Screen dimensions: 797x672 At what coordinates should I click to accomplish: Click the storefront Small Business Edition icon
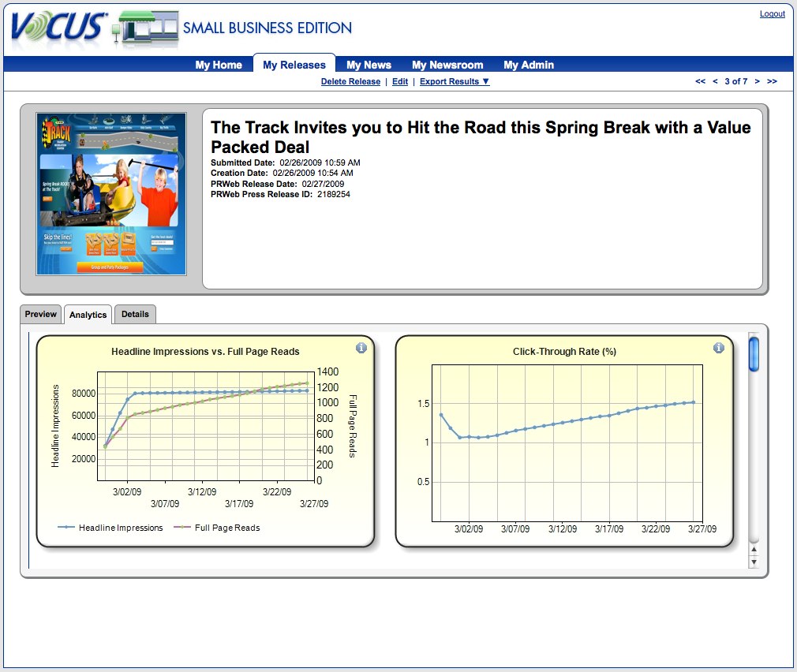147,28
